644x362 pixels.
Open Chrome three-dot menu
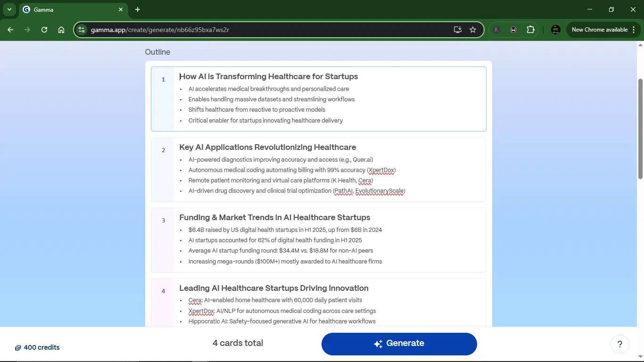tap(634, 30)
